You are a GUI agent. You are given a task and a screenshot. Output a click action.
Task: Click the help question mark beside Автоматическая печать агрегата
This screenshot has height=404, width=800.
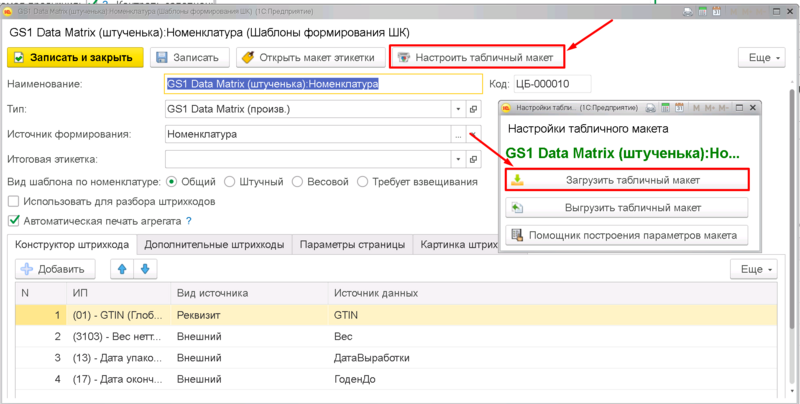coord(188,221)
